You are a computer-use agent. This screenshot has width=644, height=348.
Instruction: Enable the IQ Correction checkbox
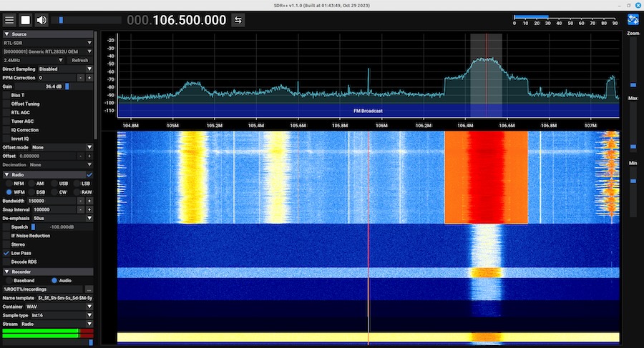(x=6, y=129)
